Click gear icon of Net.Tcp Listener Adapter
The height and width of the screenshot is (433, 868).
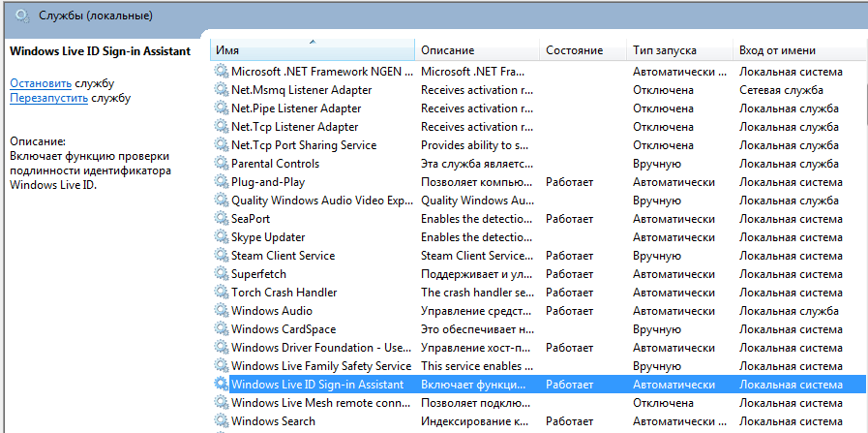point(222,127)
